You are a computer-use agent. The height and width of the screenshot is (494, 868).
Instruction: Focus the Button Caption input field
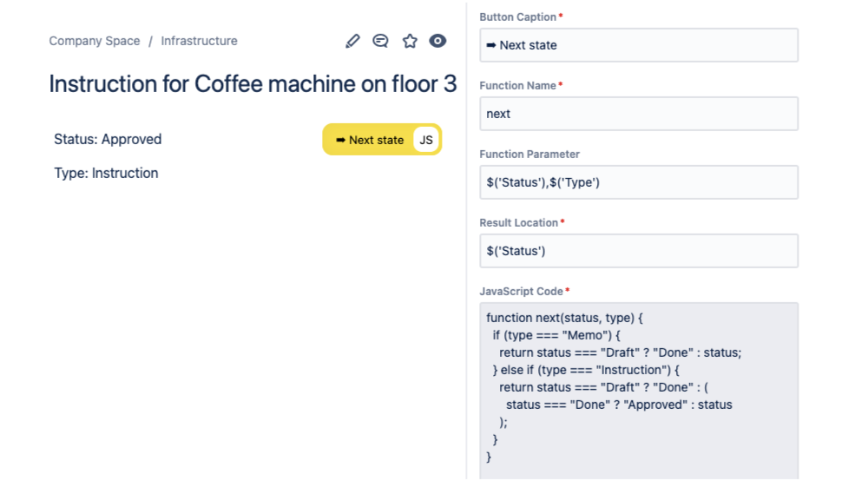[638, 45]
